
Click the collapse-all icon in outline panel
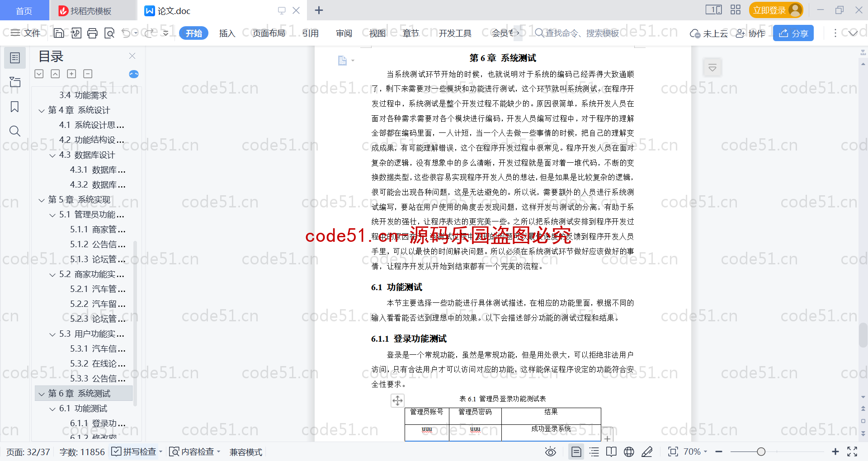(55, 74)
